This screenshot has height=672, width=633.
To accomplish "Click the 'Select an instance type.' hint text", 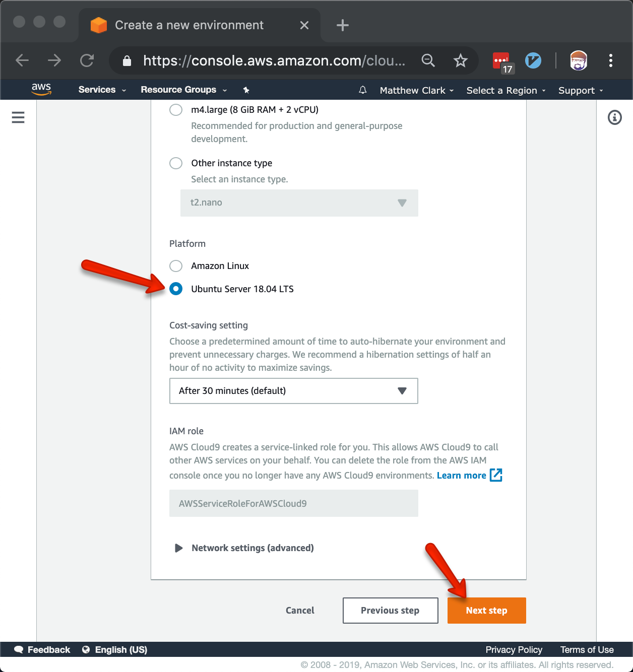I will (x=239, y=179).
